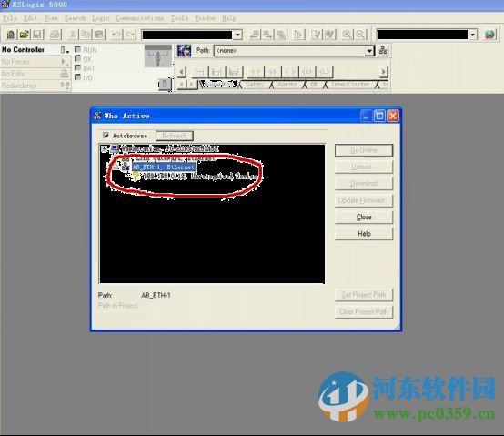This screenshot has height=436, width=504.
Task: Open the Communications menu
Action: coord(140,18)
